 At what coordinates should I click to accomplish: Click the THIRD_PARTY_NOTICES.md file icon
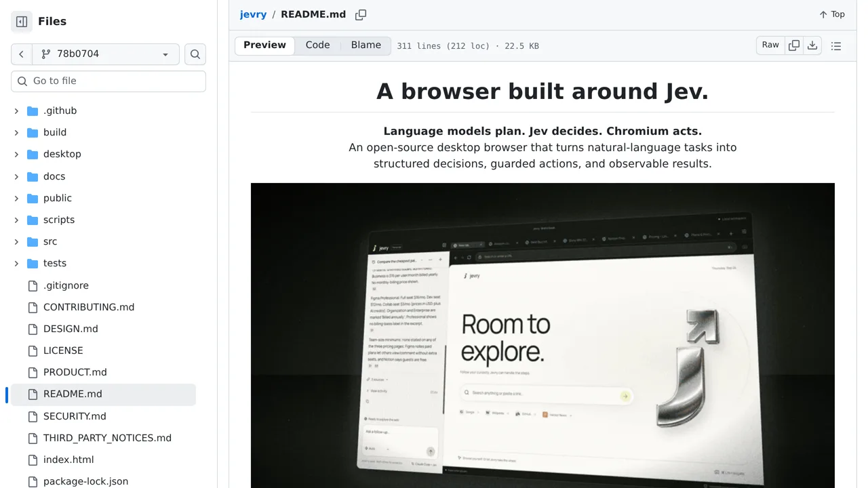click(x=33, y=439)
